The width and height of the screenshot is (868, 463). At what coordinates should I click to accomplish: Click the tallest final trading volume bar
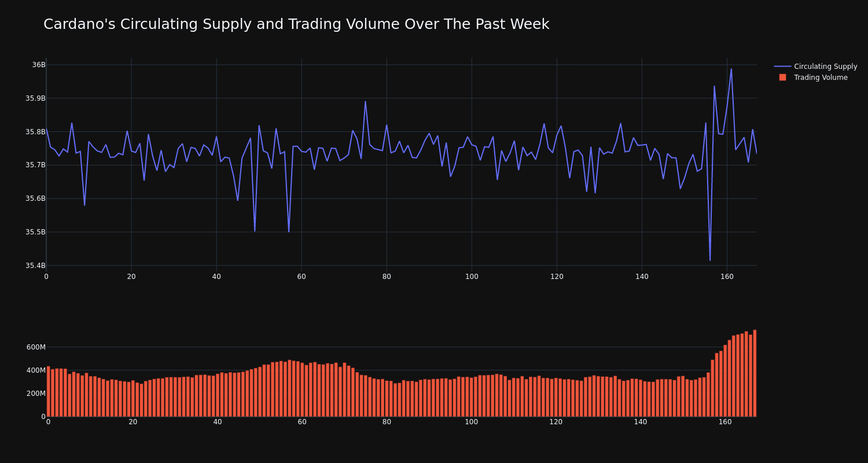point(755,373)
